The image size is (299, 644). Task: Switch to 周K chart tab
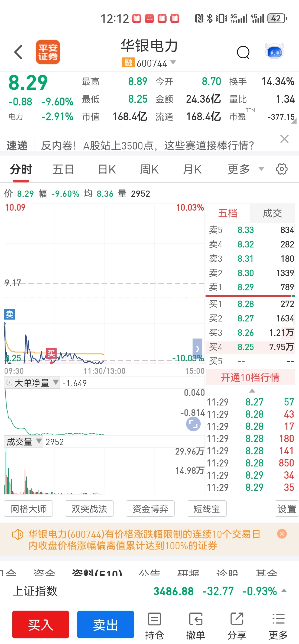149,169
